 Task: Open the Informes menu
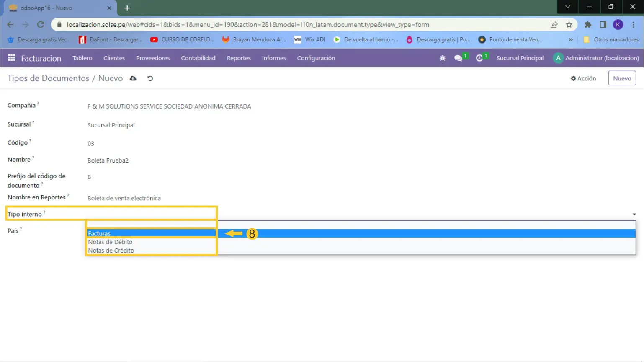274,58
